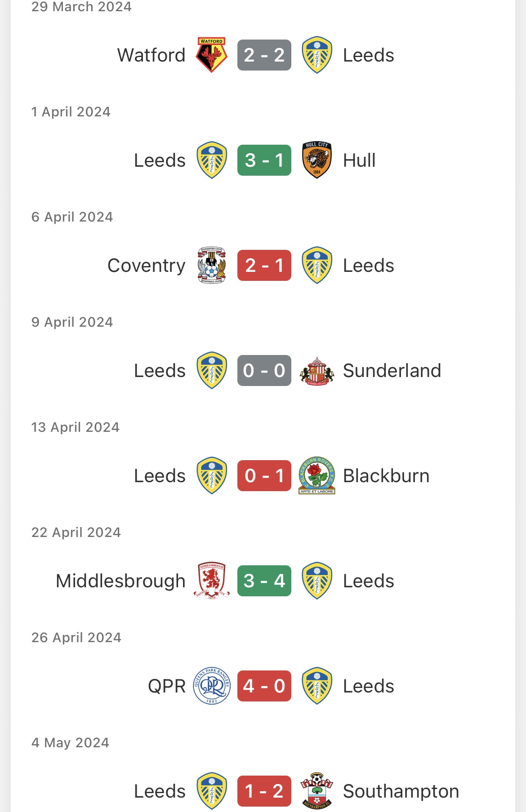Click the QPR club crest
Image resolution: width=526 pixels, height=812 pixels.
[x=211, y=686]
